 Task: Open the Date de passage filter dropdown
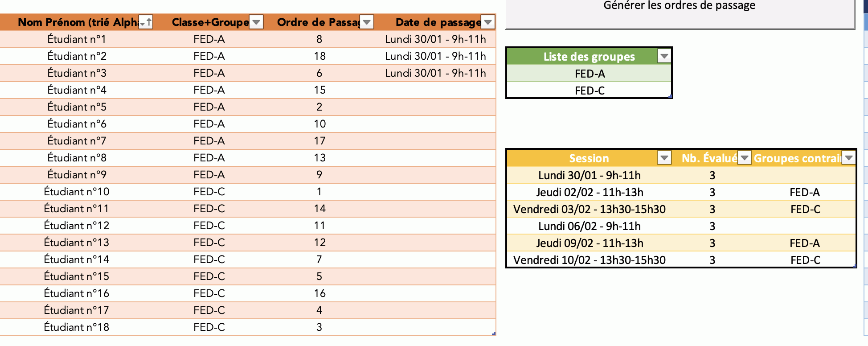(488, 22)
